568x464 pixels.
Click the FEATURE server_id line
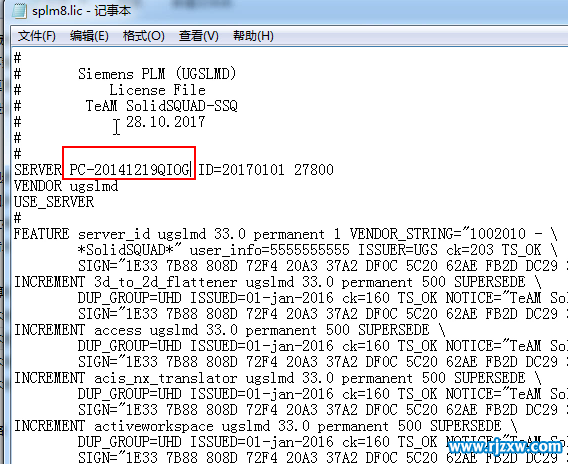click(286, 234)
